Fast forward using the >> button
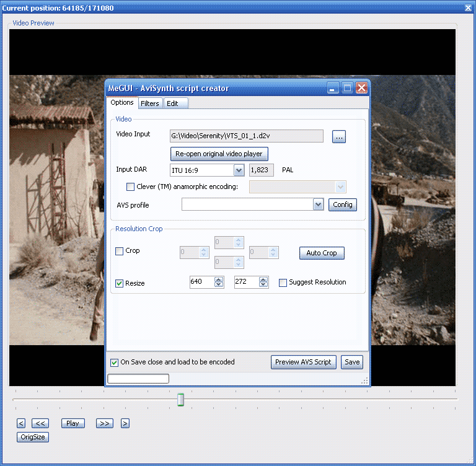476x466 pixels. click(x=104, y=423)
